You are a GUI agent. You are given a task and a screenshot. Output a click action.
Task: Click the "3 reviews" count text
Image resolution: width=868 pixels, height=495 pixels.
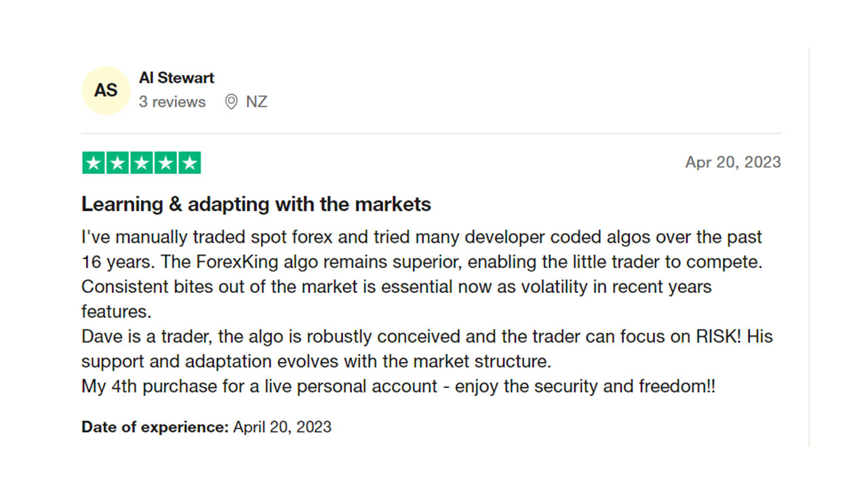172,102
